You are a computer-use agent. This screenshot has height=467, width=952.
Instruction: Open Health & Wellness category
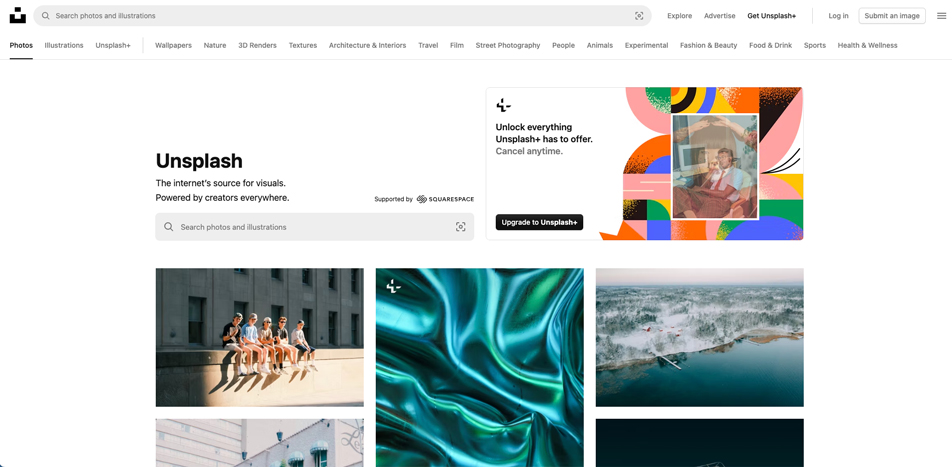click(x=868, y=46)
